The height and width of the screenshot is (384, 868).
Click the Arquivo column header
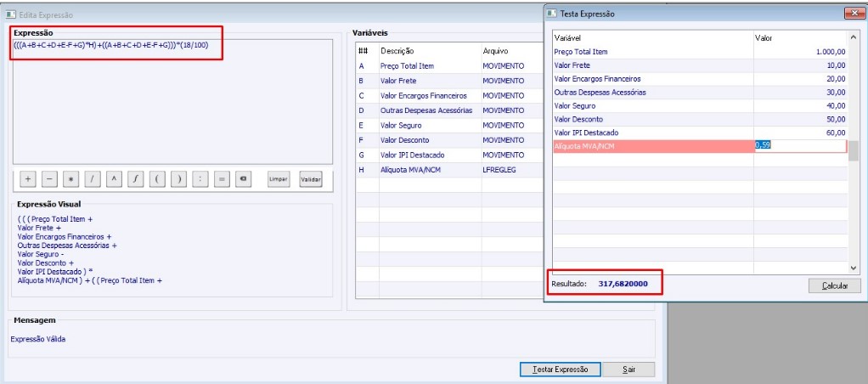point(495,51)
